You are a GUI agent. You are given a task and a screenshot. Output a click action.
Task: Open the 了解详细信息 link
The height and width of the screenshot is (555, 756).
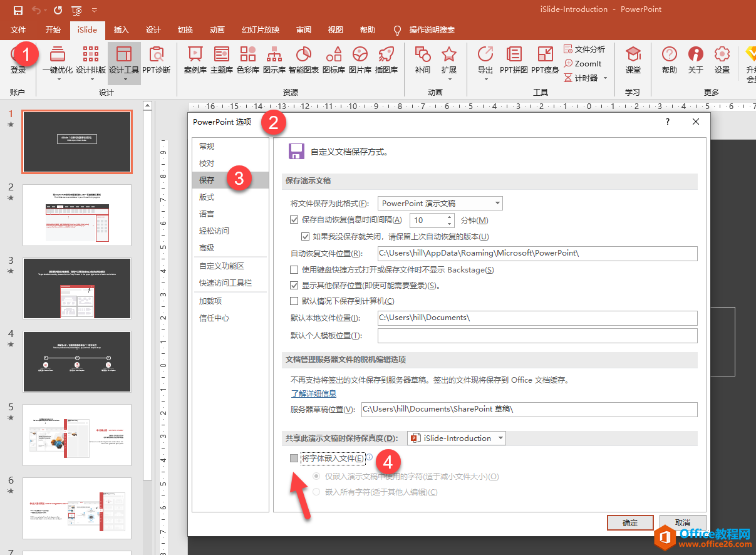[x=313, y=393]
